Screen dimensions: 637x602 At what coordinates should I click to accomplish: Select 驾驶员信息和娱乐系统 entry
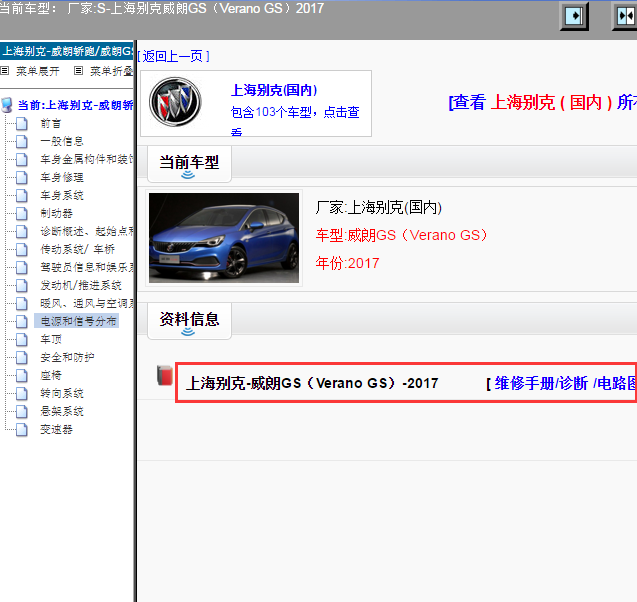point(86,267)
